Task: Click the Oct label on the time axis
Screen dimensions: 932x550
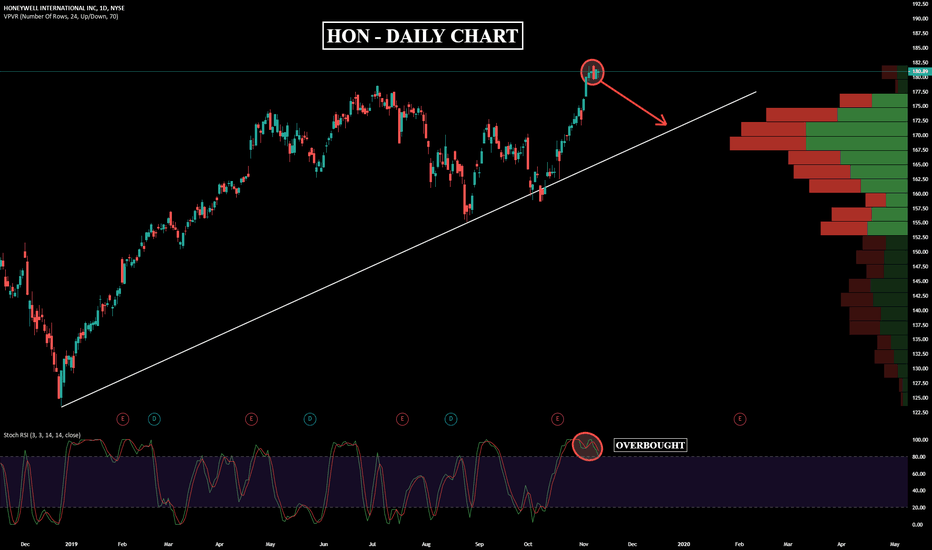Action: point(528,544)
